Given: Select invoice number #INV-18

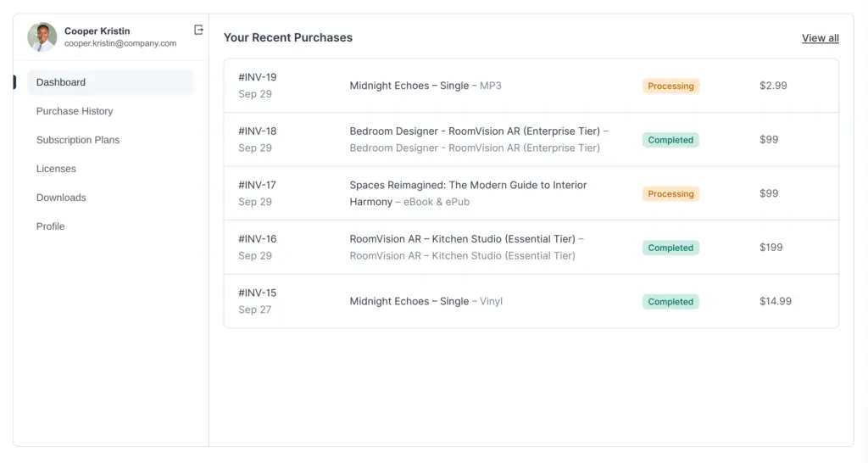Looking at the screenshot, I should pos(258,131).
